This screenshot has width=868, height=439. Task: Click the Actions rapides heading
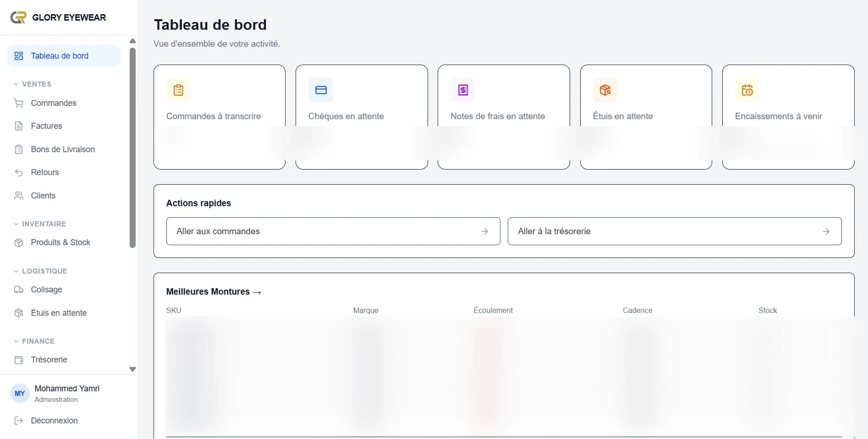click(x=198, y=203)
